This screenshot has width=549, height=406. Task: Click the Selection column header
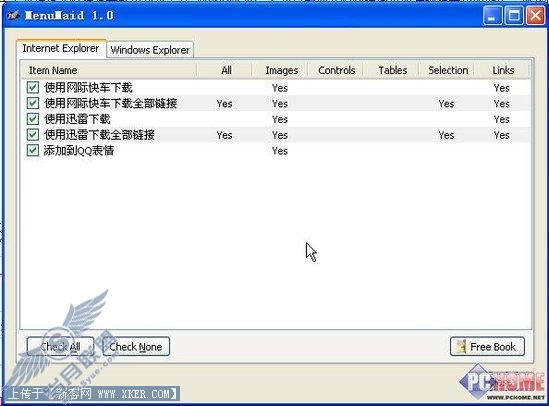pyautogui.click(x=447, y=70)
